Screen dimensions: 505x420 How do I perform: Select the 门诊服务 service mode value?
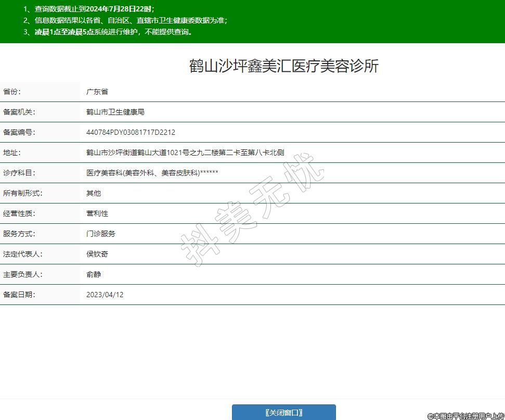(101, 234)
